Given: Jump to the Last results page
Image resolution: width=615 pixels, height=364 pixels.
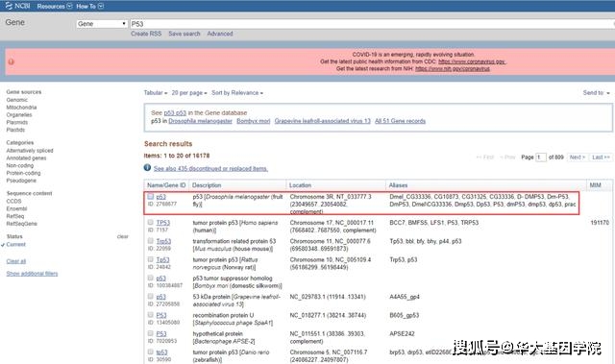Looking at the screenshot, I should click(x=601, y=158).
